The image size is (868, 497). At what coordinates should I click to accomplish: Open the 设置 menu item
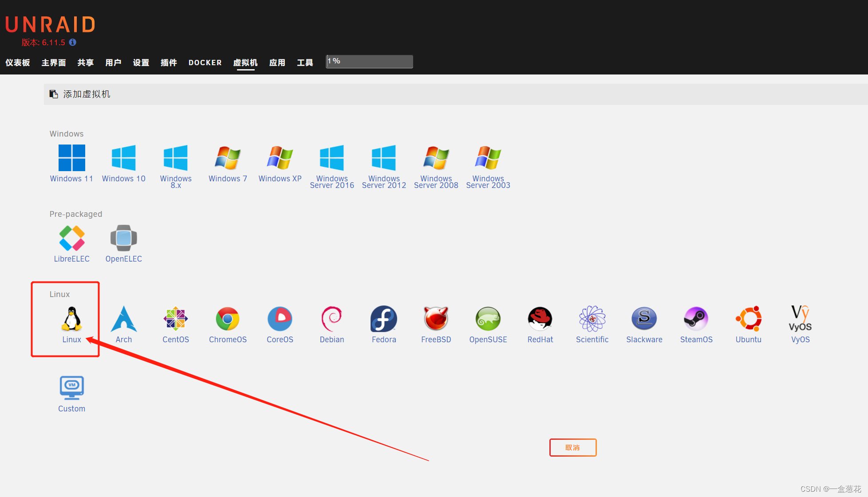coord(141,61)
